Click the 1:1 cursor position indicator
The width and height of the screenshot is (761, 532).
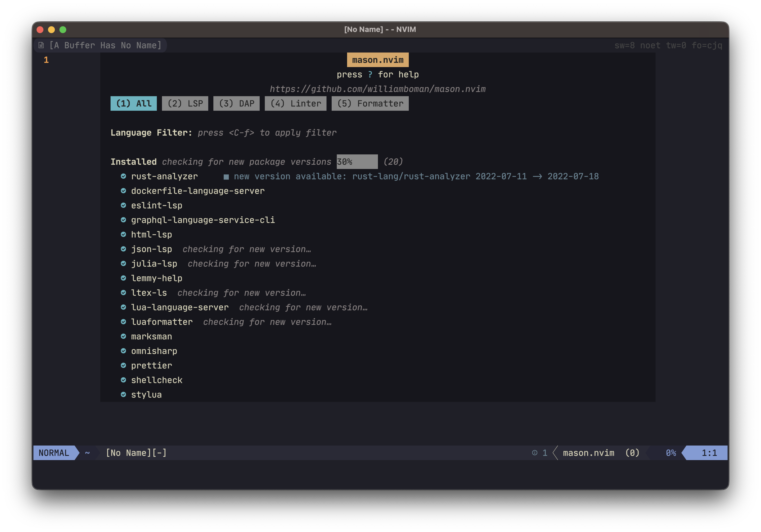(x=709, y=453)
